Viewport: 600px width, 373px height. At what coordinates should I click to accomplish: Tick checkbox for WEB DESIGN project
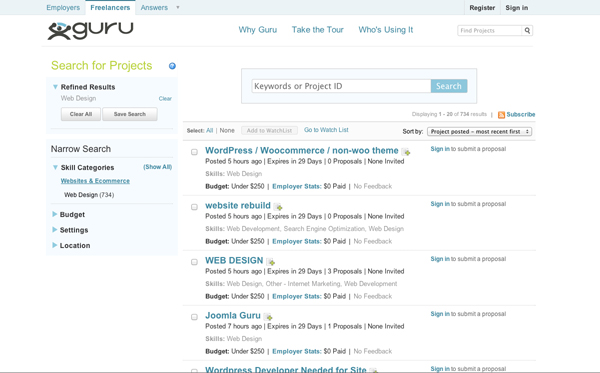[194, 262]
